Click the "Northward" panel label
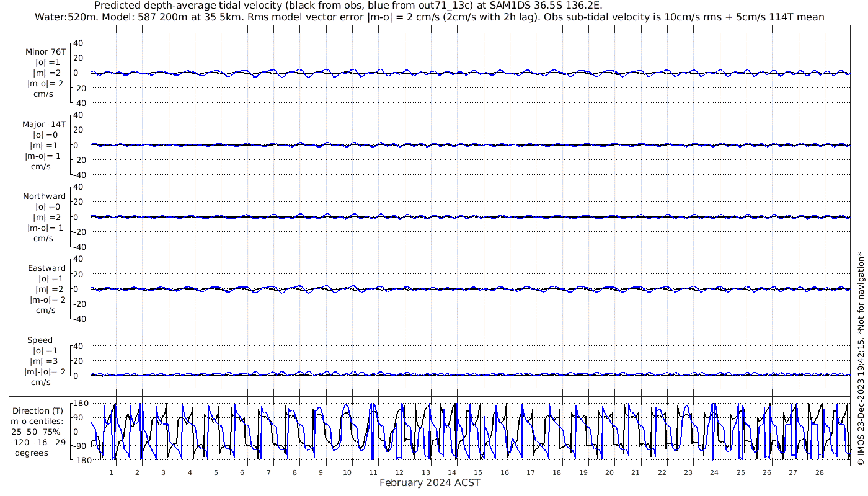This screenshot has width=868, height=496. click(45, 197)
